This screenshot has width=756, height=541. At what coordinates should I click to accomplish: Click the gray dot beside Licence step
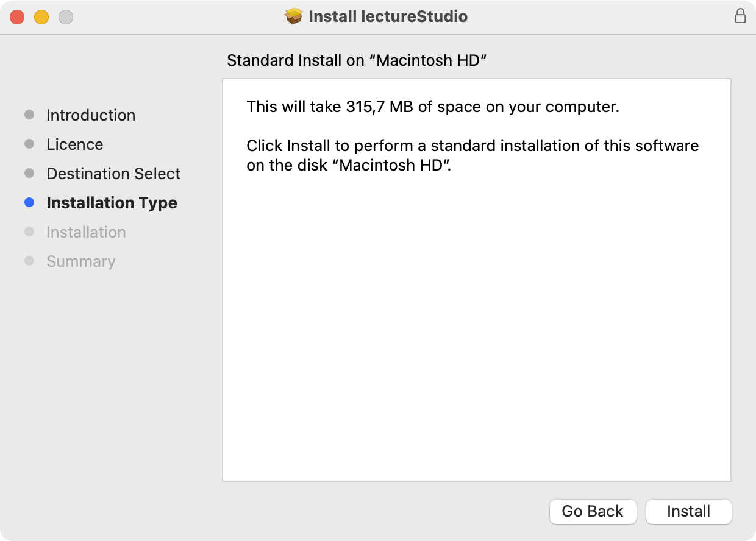(x=29, y=143)
